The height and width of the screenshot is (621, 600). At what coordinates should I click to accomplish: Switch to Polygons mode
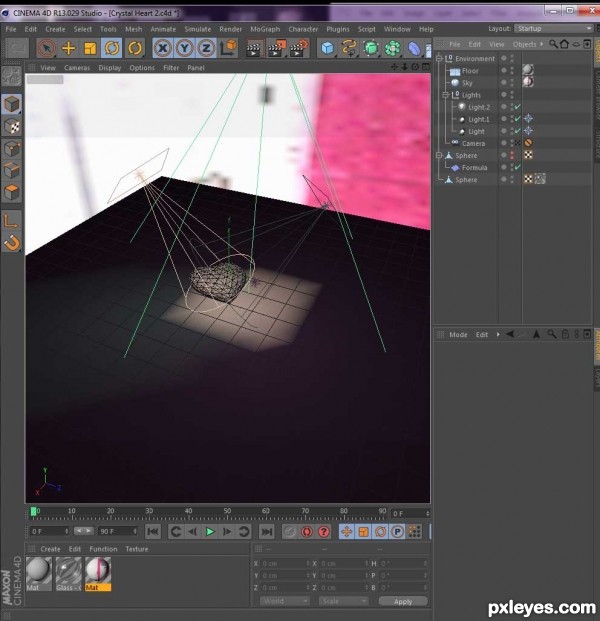[x=12, y=192]
